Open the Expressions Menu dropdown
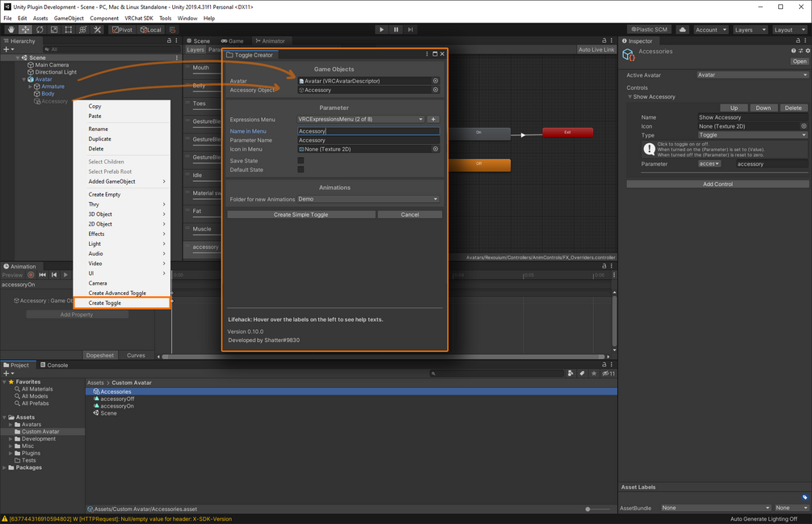This screenshot has height=524, width=812. point(361,119)
